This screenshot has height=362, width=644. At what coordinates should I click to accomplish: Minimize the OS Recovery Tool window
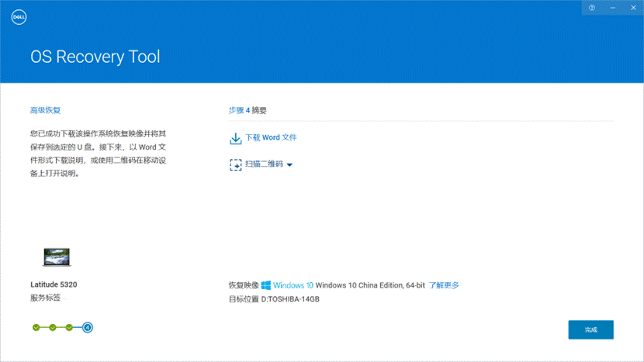pyautogui.click(x=613, y=8)
